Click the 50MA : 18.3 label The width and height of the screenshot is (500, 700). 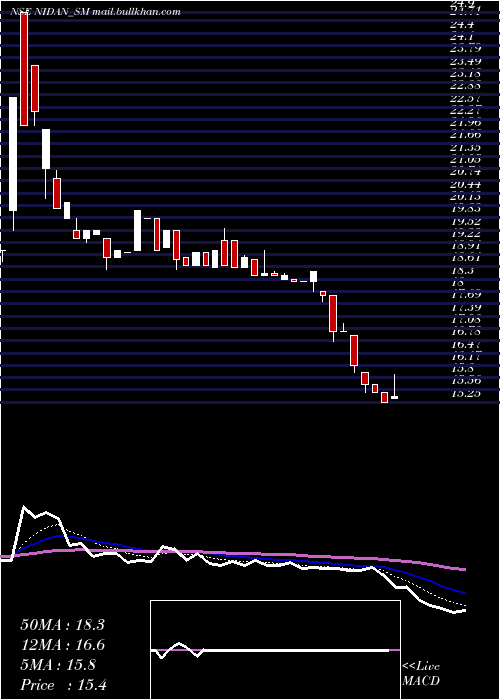[62, 625]
